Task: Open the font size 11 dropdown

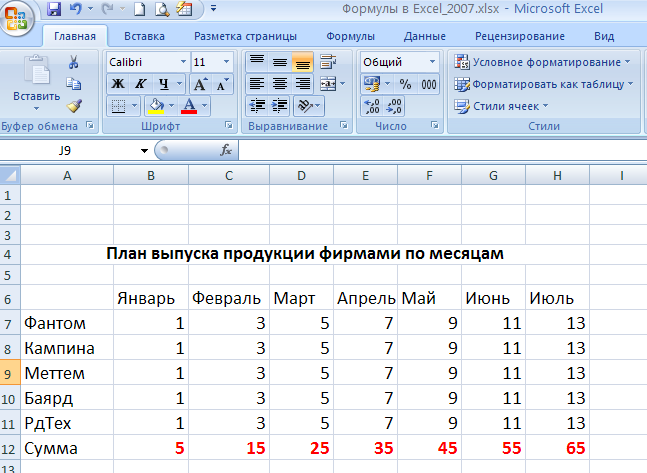Action: coord(226,62)
